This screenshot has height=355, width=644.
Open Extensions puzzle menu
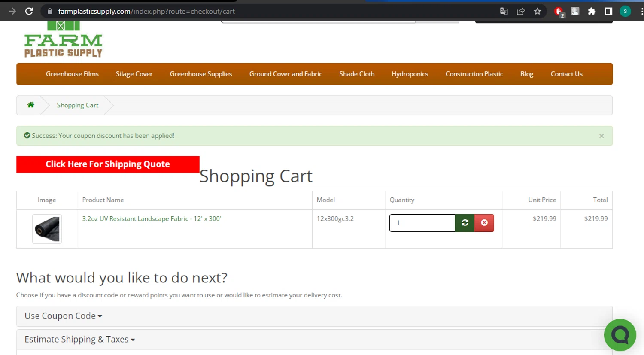pyautogui.click(x=592, y=12)
